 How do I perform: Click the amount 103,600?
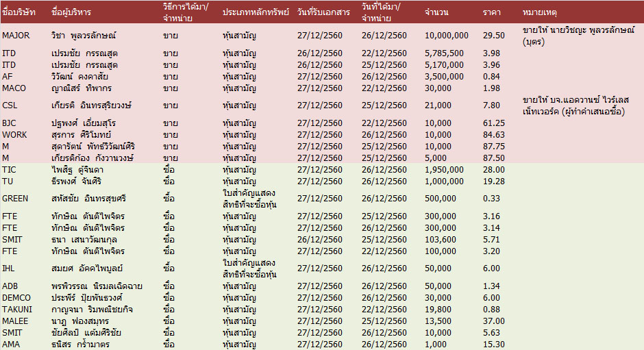441,240
